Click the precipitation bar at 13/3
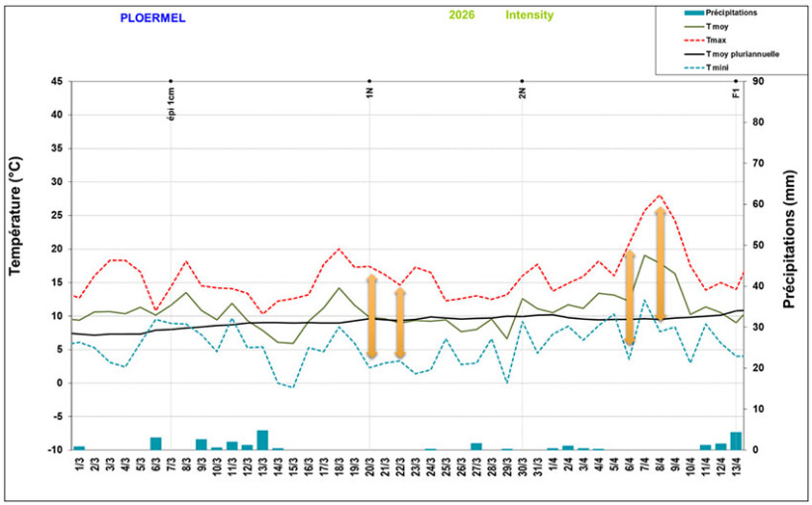Viewport: 812px width, 505px height. 262,440
